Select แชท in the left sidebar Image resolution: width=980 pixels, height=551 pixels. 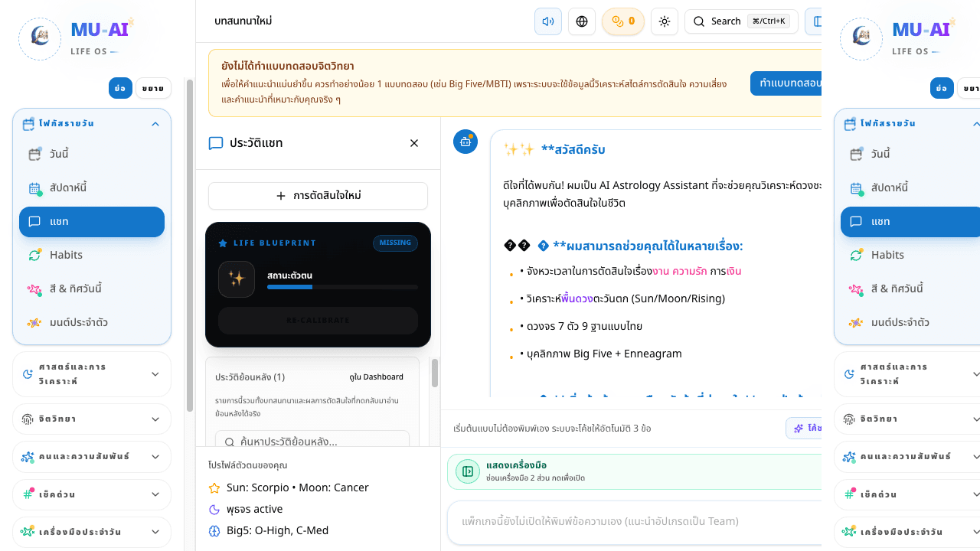92,221
